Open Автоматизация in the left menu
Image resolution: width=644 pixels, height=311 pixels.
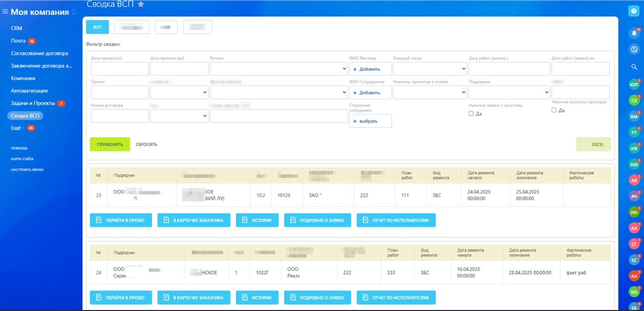point(29,91)
